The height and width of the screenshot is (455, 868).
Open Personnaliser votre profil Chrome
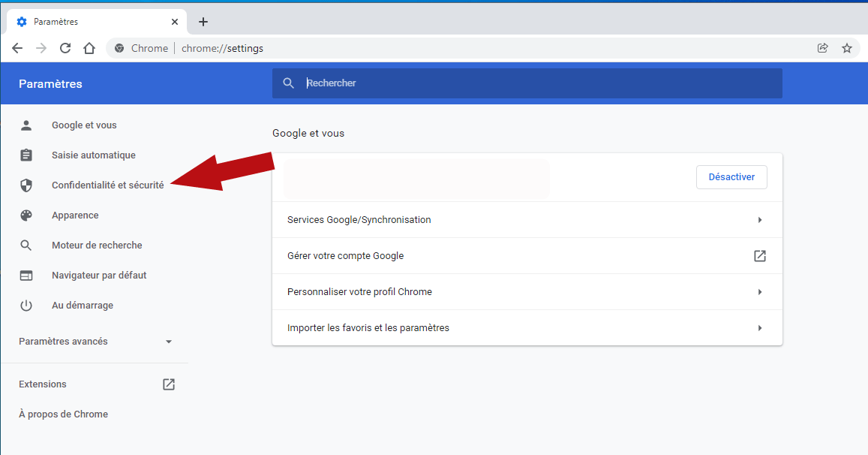click(527, 292)
